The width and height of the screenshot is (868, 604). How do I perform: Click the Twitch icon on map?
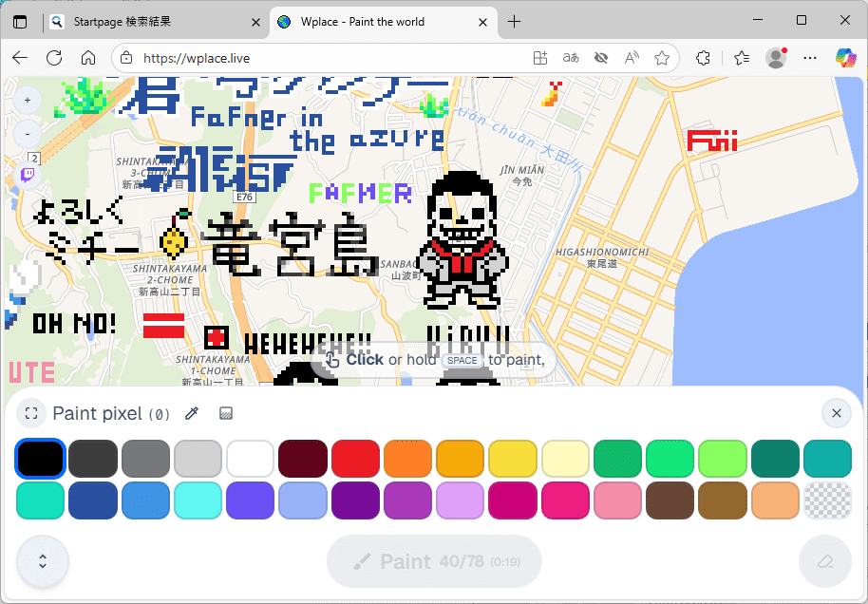[27, 174]
